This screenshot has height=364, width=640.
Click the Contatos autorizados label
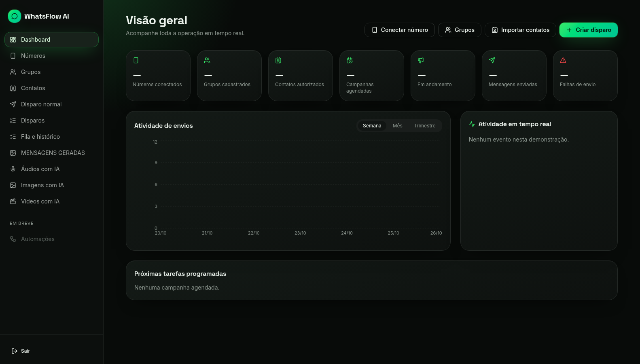point(299,85)
